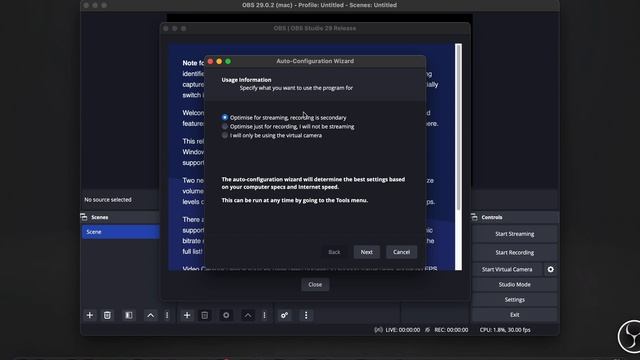Click the Back button in wizard

coord(334,252)
